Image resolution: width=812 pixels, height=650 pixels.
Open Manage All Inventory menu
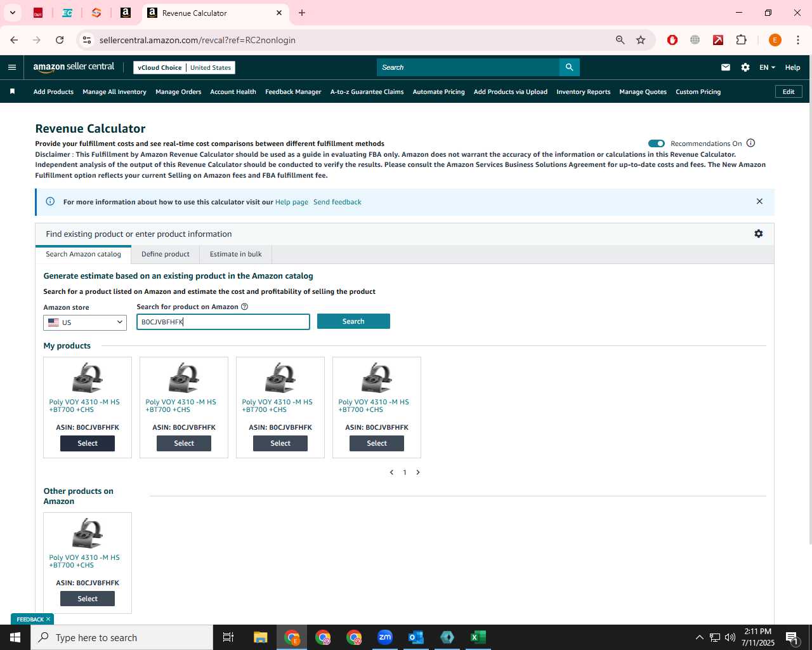(114, 91)
